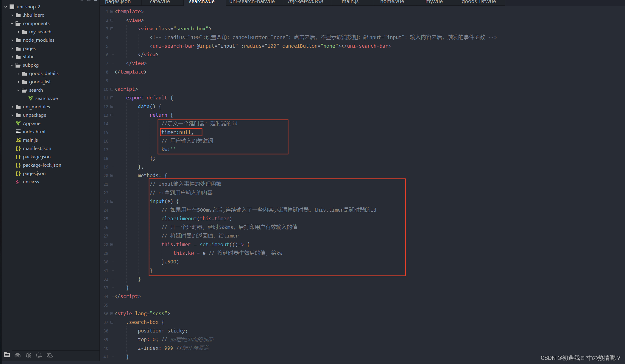
Task: Click the uni-shop-2 project icon
Action: coord(12,7)
